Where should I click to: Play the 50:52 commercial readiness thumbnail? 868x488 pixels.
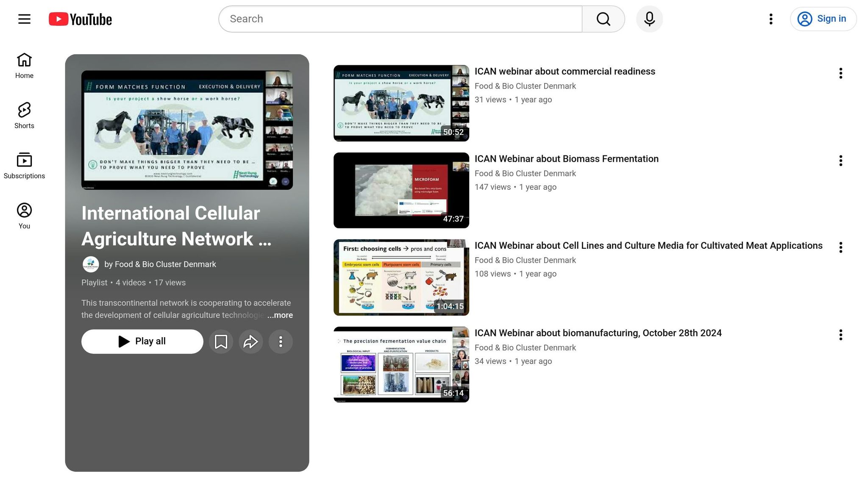[401, 103]
